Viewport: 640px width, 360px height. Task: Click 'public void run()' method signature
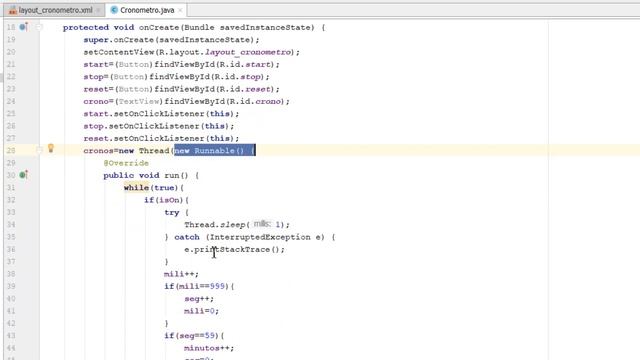[146, 175]
